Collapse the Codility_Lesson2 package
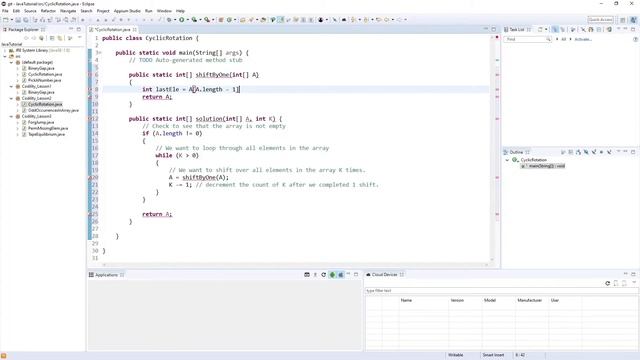 click(11, 98)
